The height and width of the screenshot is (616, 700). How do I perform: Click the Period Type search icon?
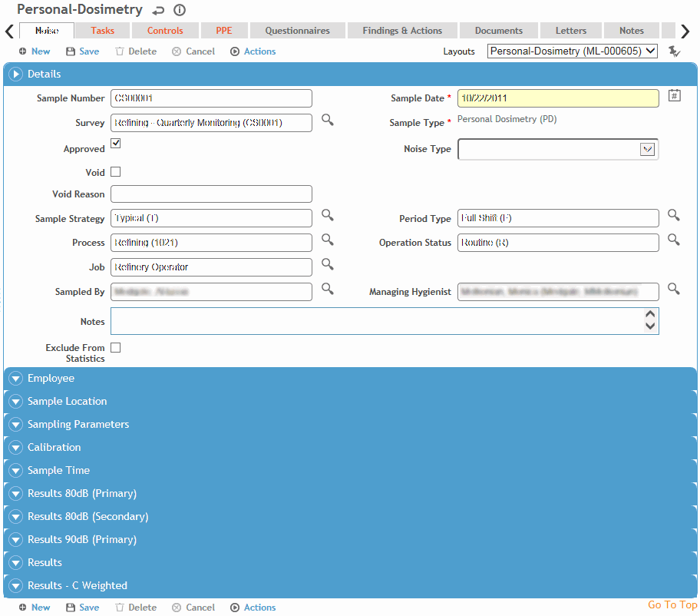pyautogui.click(x=673, y=216)
